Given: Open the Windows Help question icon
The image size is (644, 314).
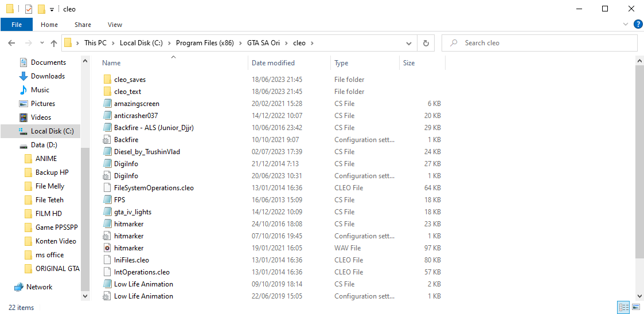Looking at the screenshot, I should tap(638, 25).
